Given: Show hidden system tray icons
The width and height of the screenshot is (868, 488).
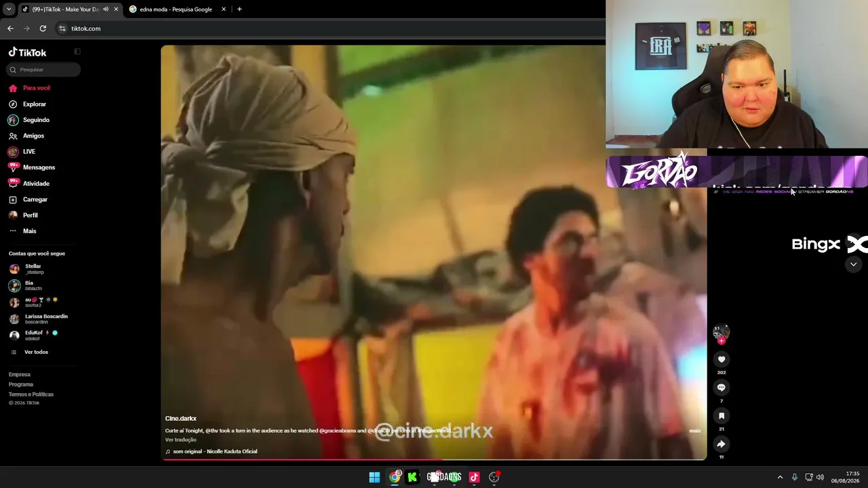Looking at the screenshot, I should pos(780,477).
